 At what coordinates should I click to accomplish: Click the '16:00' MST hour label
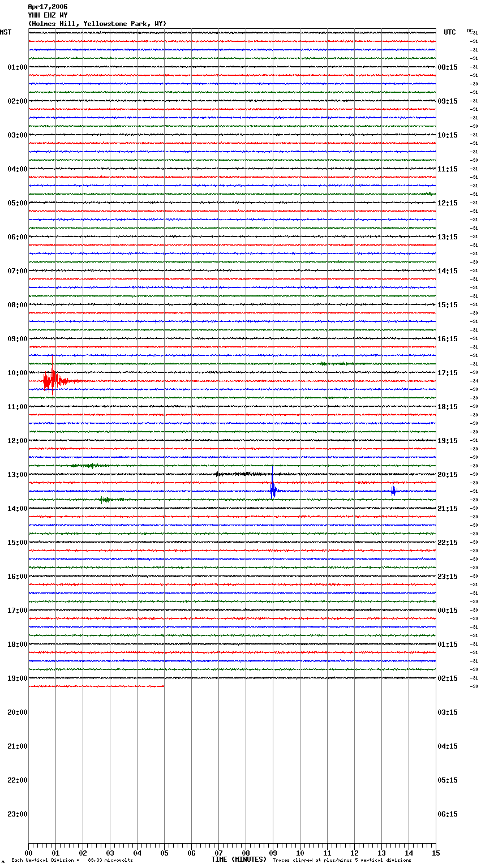pyautogui.click(x=18, y=577)
